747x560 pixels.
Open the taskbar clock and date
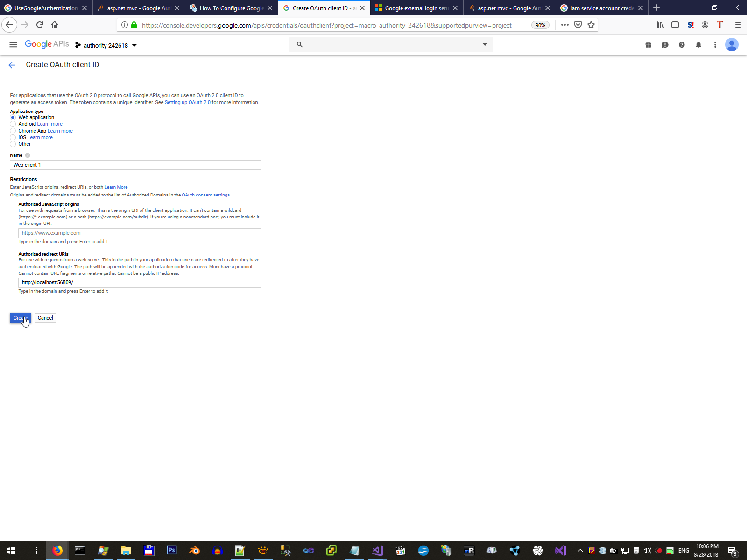pyautogui.click(x=706, y=551)
